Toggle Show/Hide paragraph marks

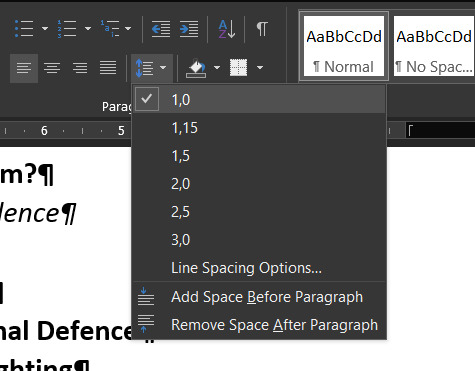coord(262,29)
